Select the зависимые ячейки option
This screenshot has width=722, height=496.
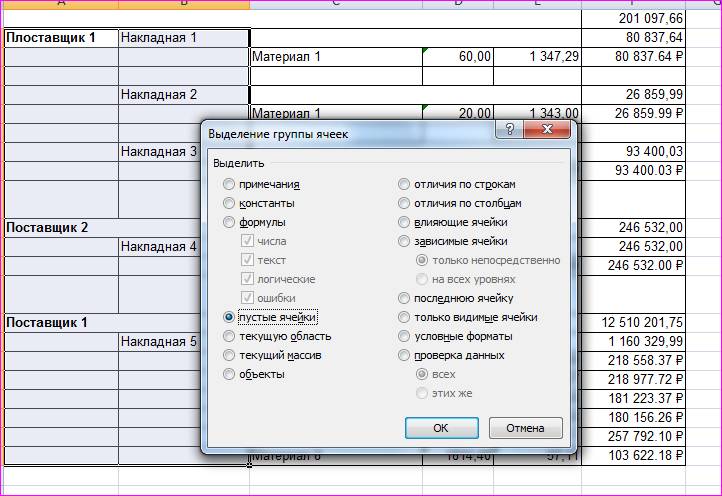coord(404,241)
